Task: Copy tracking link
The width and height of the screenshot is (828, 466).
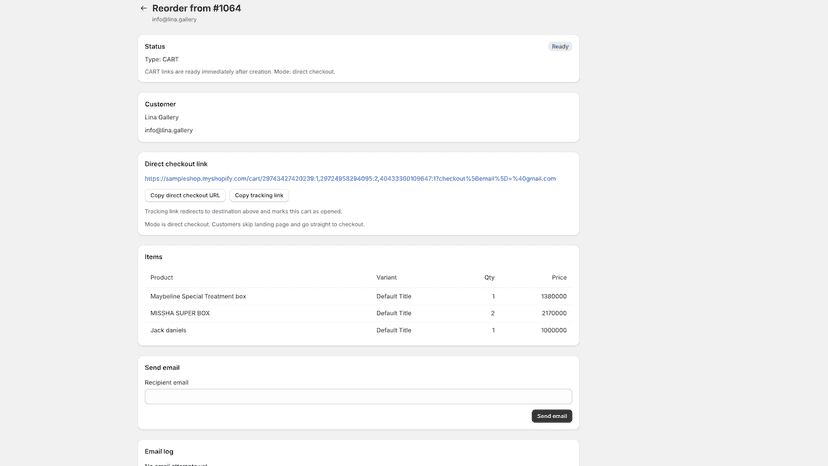Action: pos(259,195)
